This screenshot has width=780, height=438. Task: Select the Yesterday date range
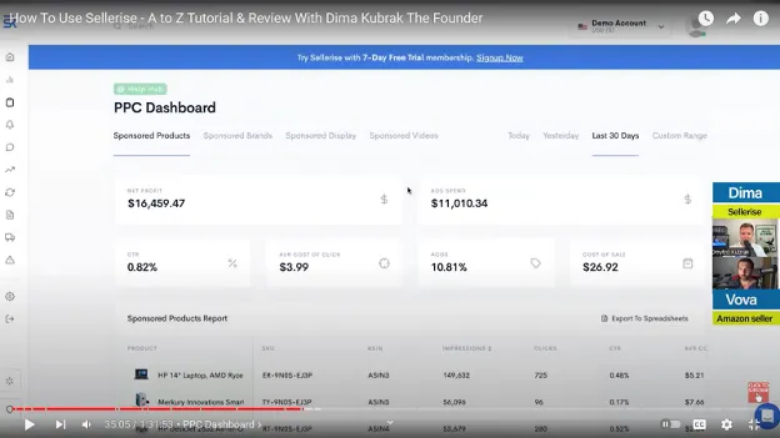561,135
